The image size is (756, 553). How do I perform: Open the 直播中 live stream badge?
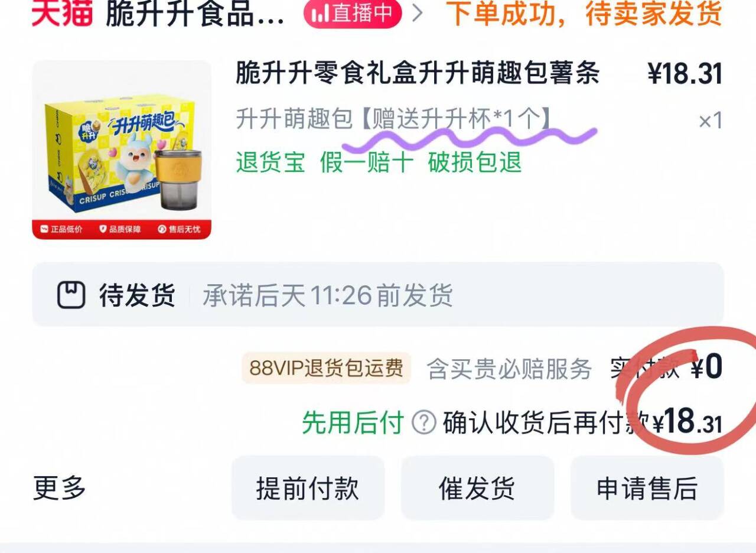tap(353, 14)
